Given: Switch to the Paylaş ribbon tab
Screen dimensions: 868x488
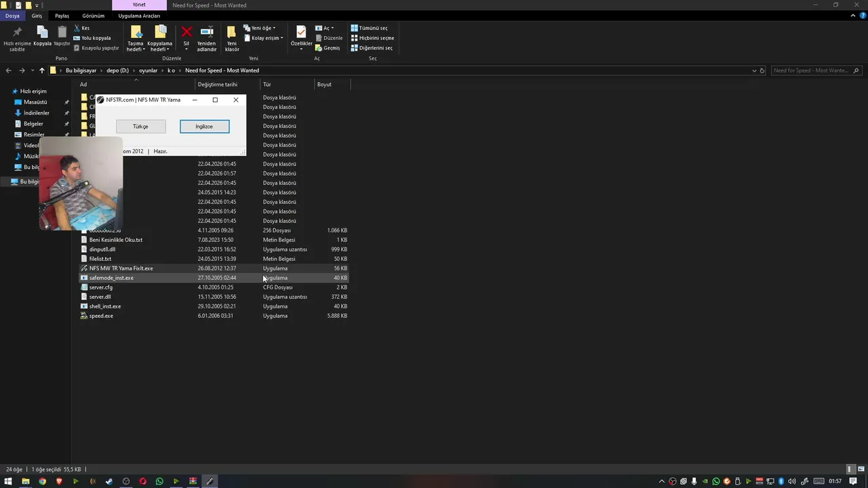Looking at the screenshot, I should click(62, 16).
